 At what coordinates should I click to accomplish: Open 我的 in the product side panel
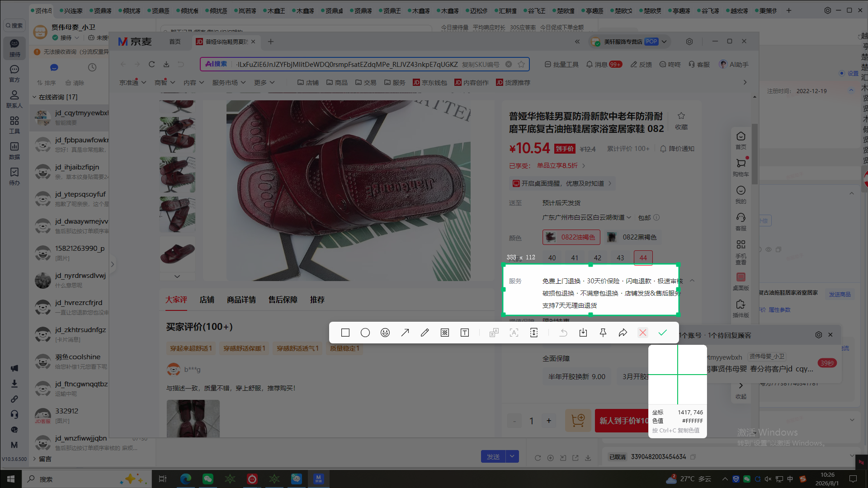pos(741,195)
